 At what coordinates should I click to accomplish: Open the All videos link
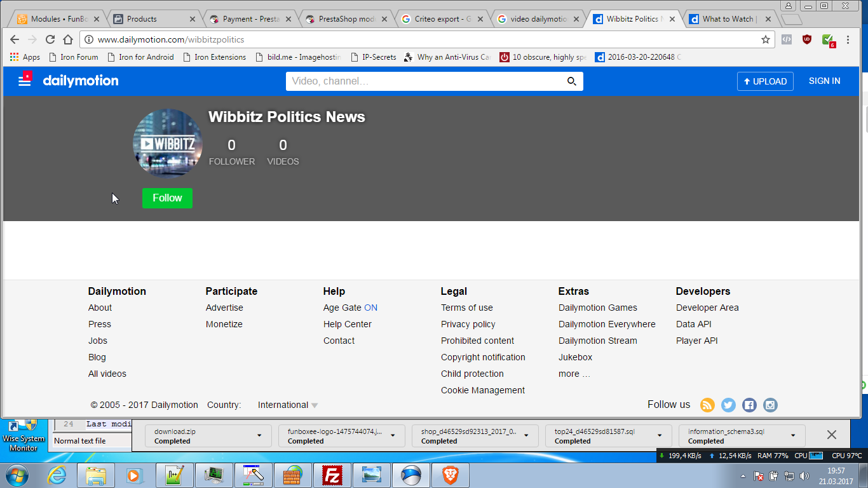107,374
